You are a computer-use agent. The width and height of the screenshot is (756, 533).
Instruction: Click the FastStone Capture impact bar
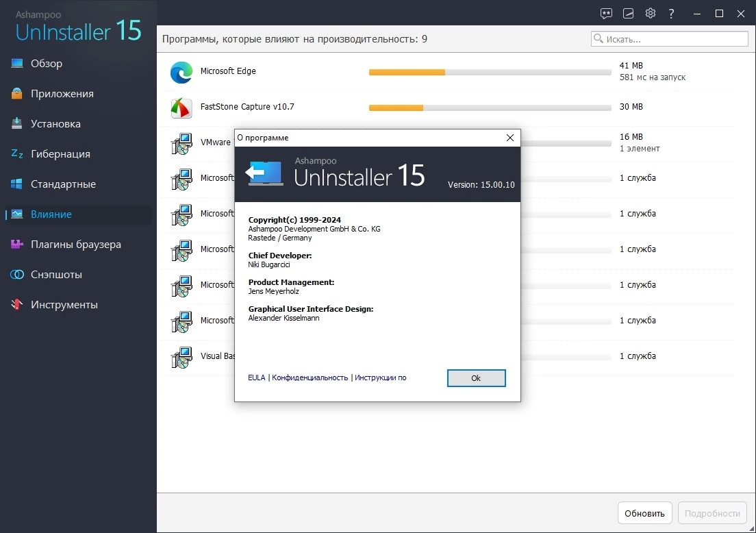(x=490, y=108)
